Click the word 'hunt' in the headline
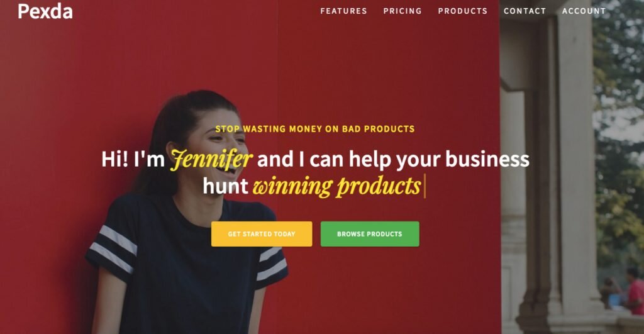This screenshot has width=644, height=334. pyautogui.click(x=225, y=186)
